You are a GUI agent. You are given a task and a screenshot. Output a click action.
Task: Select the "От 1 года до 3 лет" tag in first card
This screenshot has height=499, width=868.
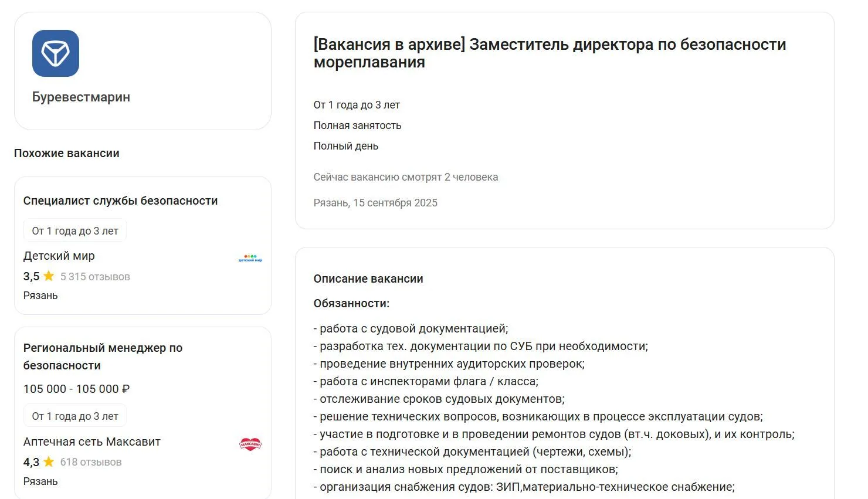[x=74, y=230]
